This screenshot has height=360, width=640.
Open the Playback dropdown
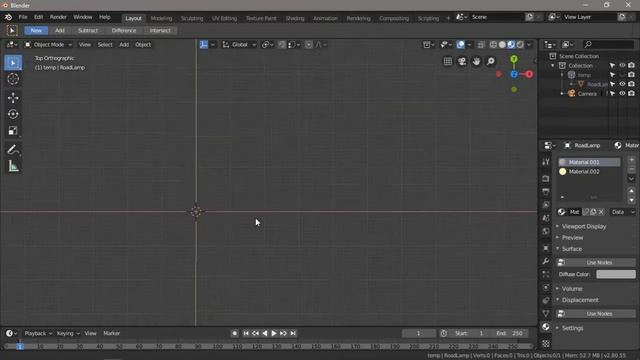(x=38, y=333)
